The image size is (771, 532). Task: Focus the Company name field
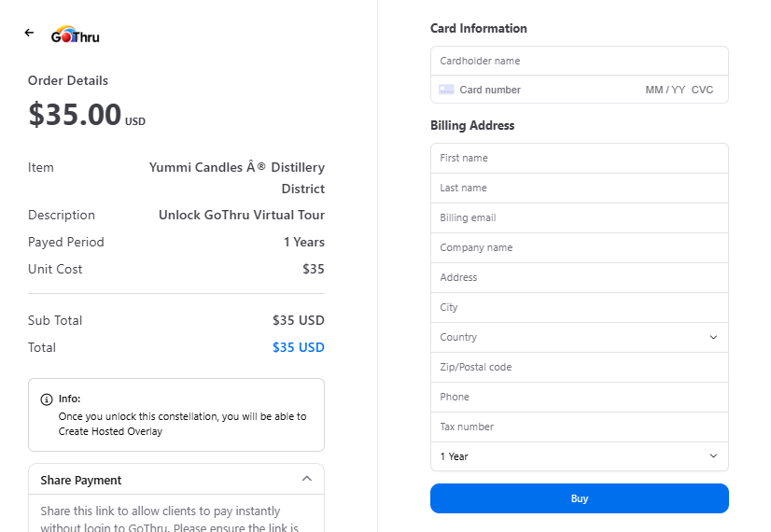579,247
